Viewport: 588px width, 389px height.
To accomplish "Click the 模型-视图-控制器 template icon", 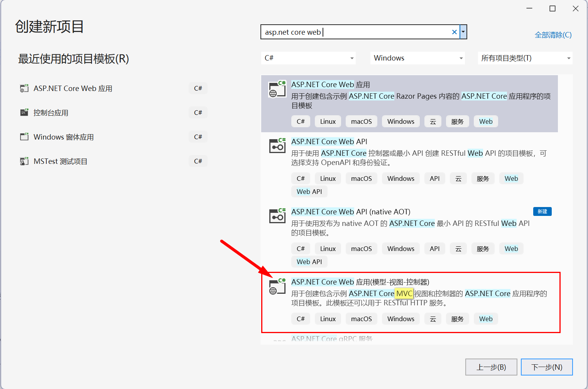I will [x=277, y=286].
